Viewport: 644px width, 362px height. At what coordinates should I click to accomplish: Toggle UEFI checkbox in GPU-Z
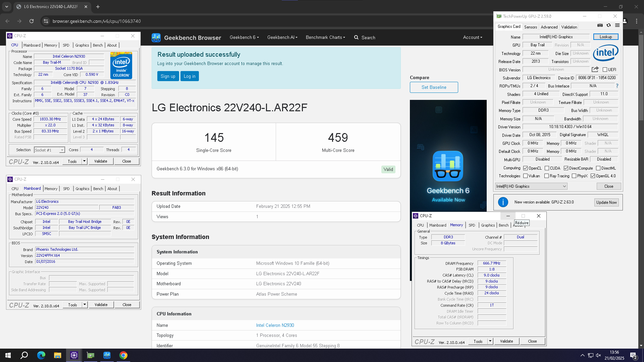point(605,70)
